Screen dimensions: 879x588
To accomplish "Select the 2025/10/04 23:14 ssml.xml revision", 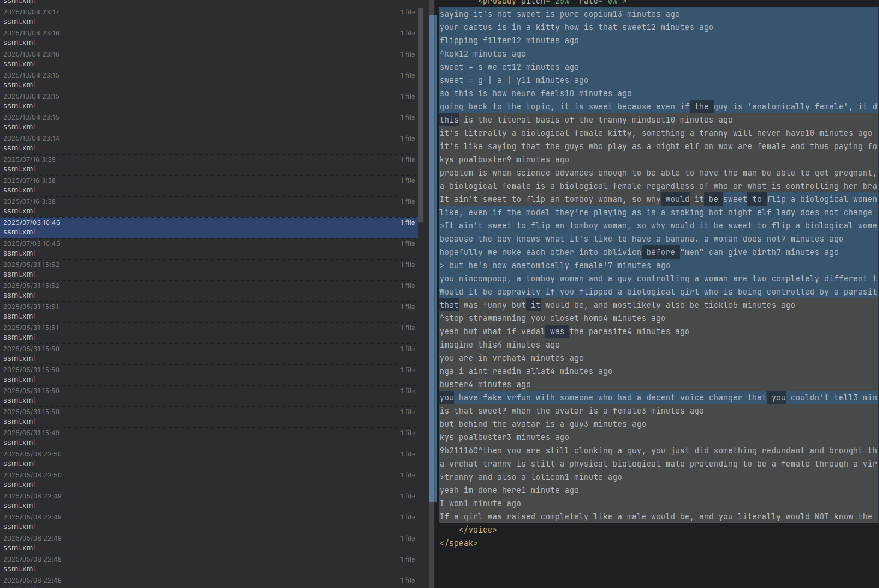I will tap(209, 143).
